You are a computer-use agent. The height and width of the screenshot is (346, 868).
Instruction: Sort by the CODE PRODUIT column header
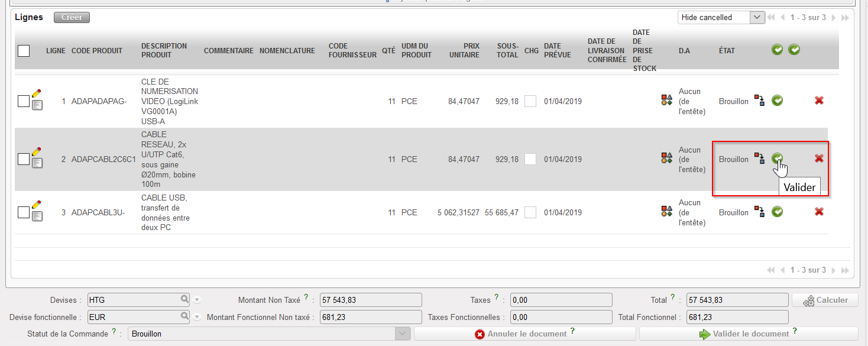point(97,51)
